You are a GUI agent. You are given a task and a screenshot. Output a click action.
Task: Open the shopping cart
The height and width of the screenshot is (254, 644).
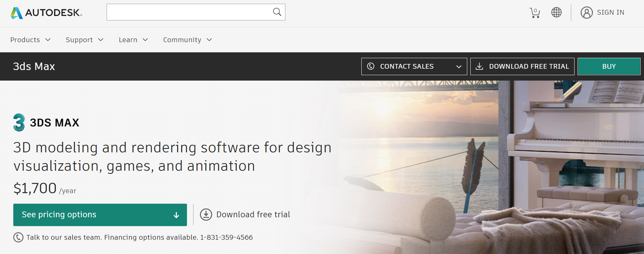(535, 13)
